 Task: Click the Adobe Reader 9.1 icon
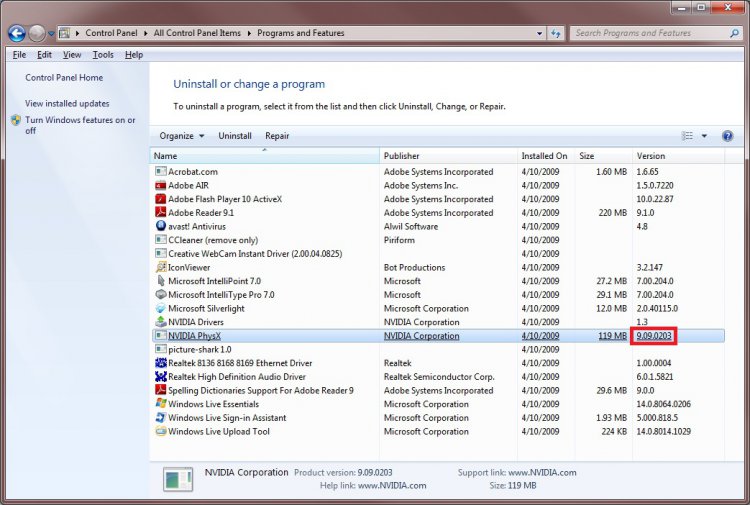(x=161, y=212)
